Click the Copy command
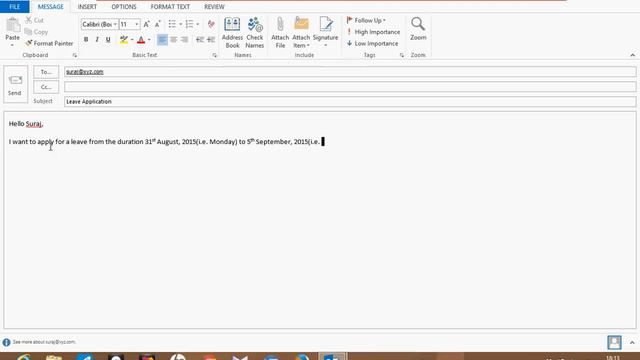The height and width of the screenshot is (360, 640). [x=36, y=32]
